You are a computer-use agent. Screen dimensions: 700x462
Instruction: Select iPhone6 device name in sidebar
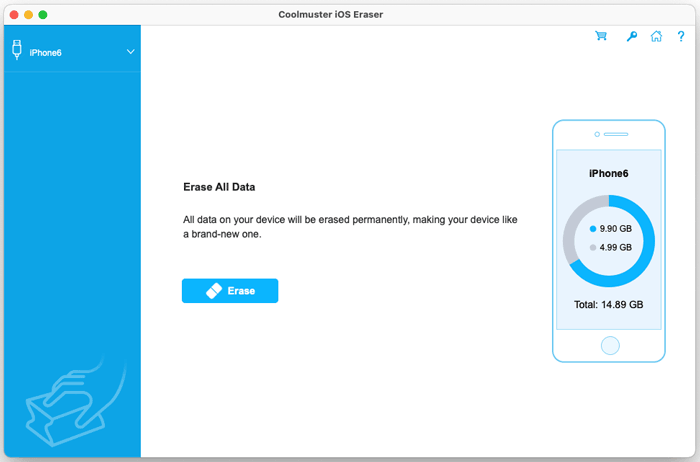click(46, 52)
